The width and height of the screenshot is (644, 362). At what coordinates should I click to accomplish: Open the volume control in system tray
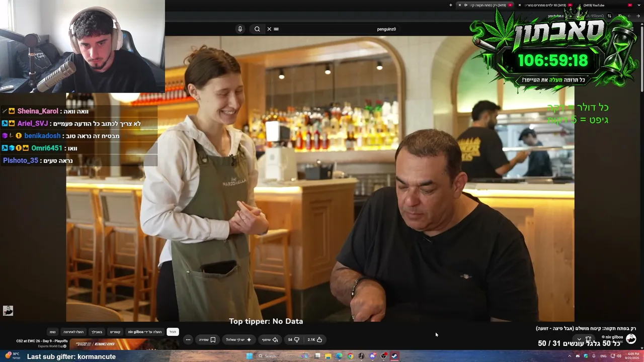[x=619, y=356]
